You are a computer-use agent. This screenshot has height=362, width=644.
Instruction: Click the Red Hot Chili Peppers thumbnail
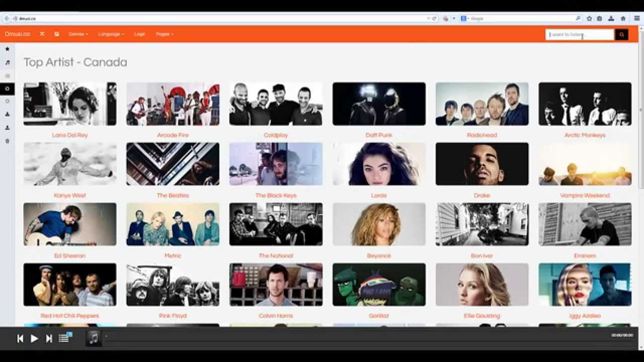70,285
